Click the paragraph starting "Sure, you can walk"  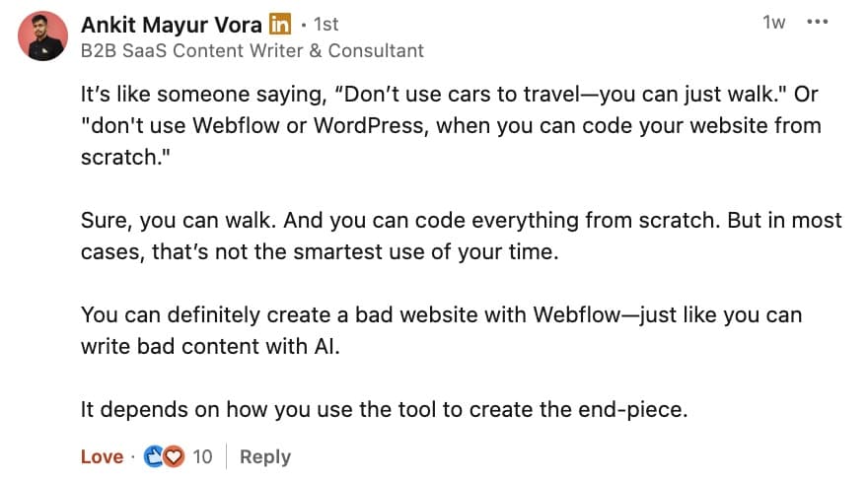coord(462,237)
